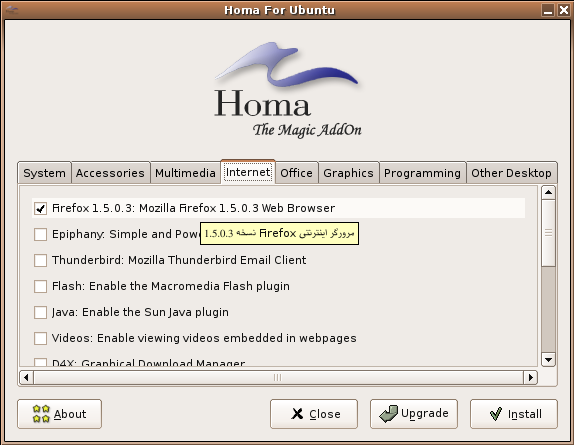Enable the Epiphany checkbox
Viewport: 574px width, 445px height.
coord(40,234)
